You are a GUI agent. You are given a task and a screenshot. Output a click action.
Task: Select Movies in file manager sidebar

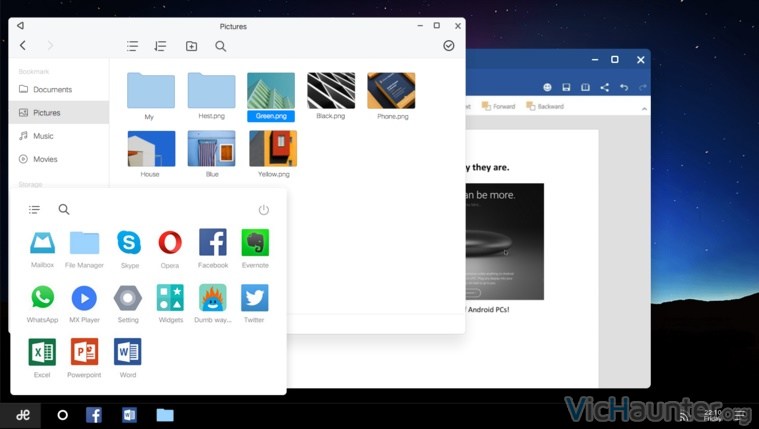point(59,159)
